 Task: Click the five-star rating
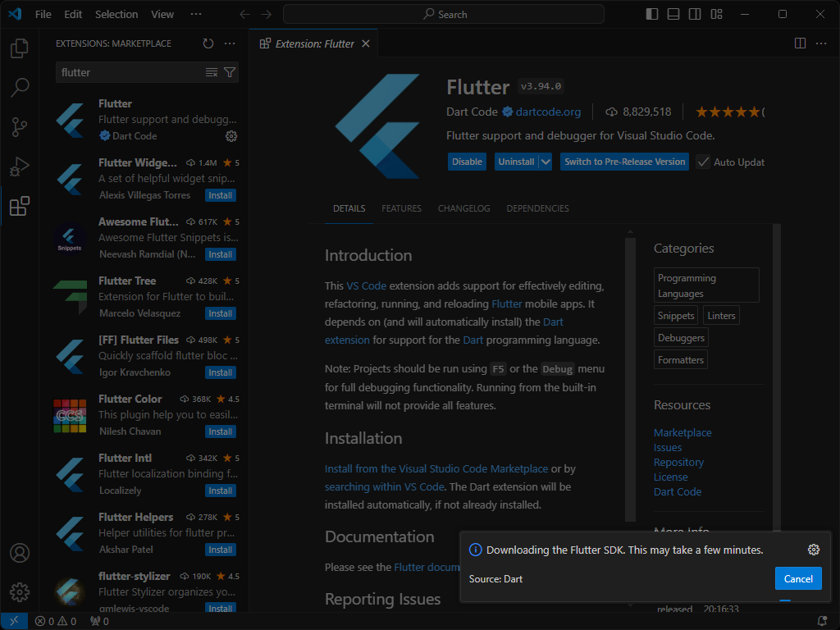tap(728, 112)
